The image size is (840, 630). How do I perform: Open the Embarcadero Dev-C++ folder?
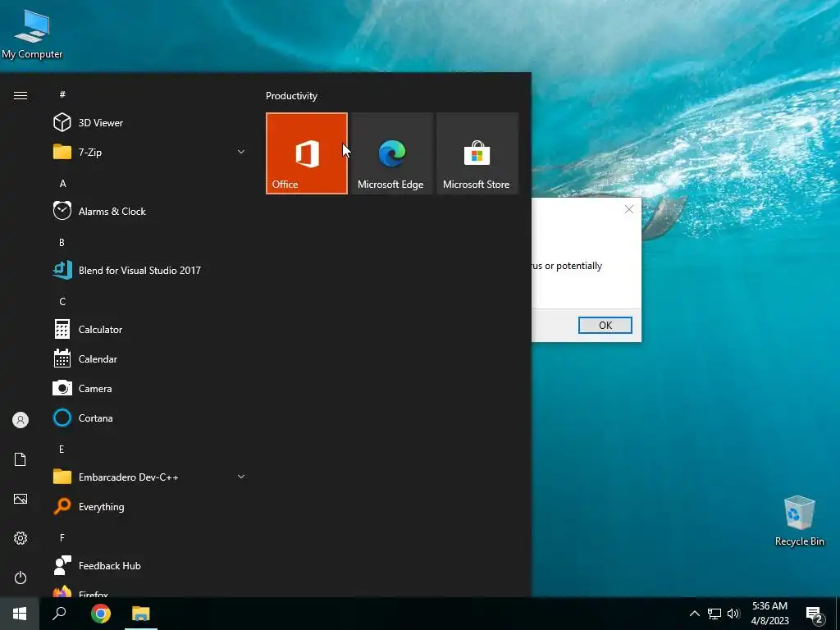tap(150, 477)
